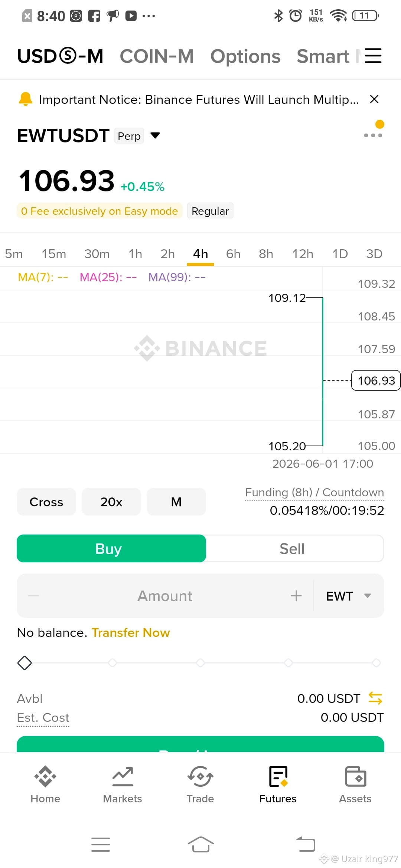Click the diamond handle on amount slider
Viewport: 401px width, 868px height.
click(25, 663)
